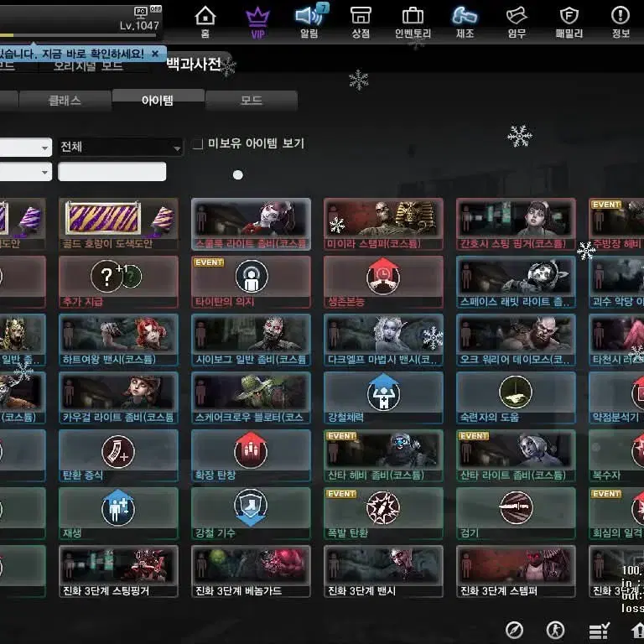
Task: Open 카우걸 라이트 좀비 costume card
Action: (118, 397)
